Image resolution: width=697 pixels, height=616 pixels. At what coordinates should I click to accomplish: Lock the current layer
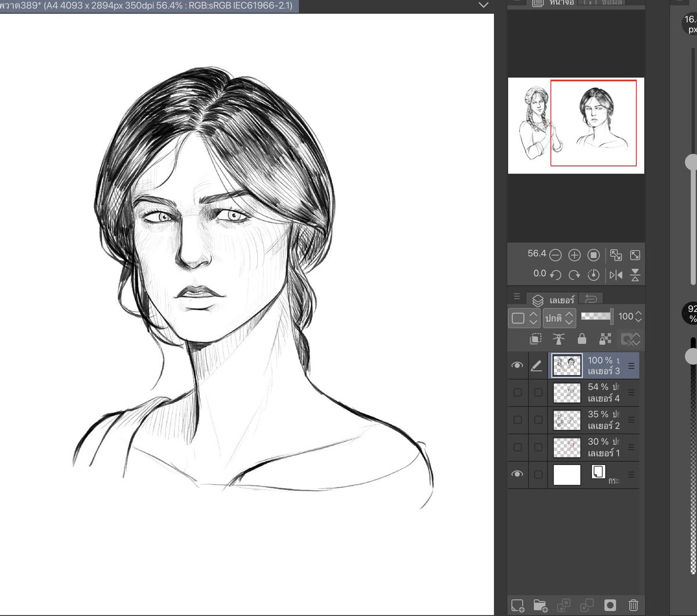click(x=581, y=339)
